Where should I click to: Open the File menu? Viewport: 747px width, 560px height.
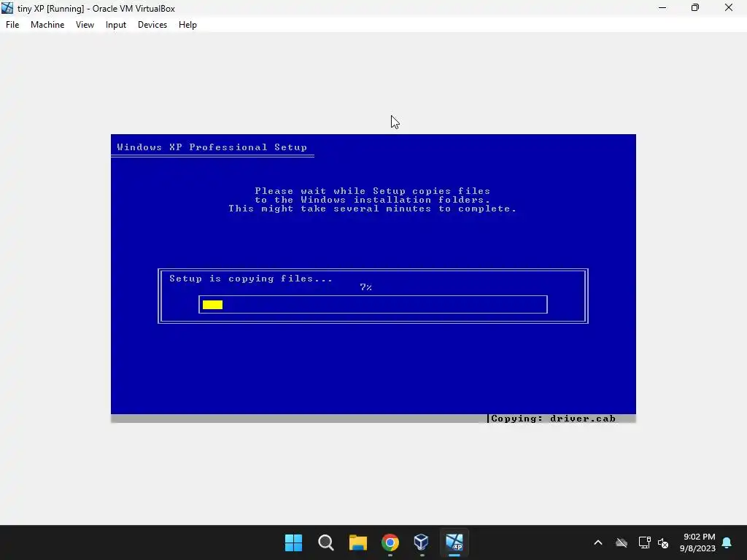pos(12,25)
